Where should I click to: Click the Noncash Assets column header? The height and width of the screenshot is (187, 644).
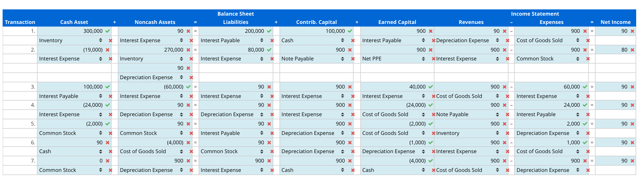(x=155, y=22)
